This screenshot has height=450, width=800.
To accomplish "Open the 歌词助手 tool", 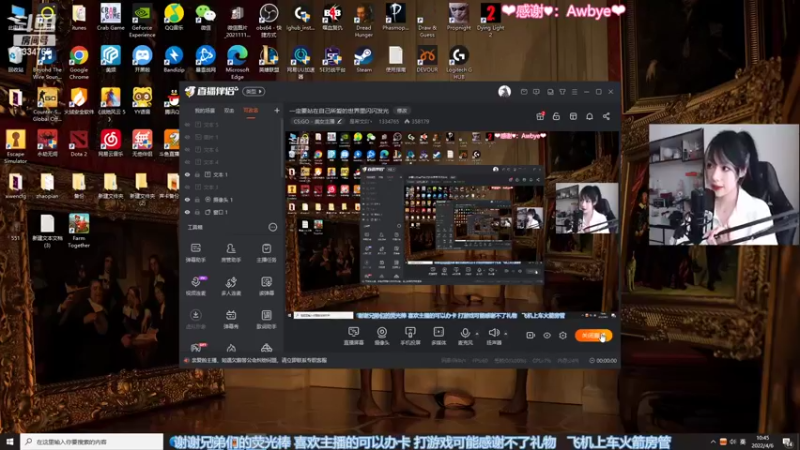I will click(x=266, y=319).
